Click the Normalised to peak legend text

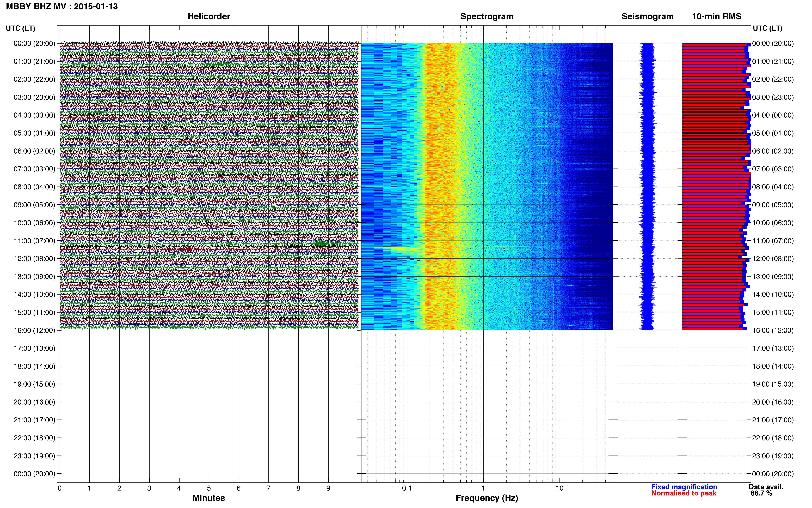(684, 493)
